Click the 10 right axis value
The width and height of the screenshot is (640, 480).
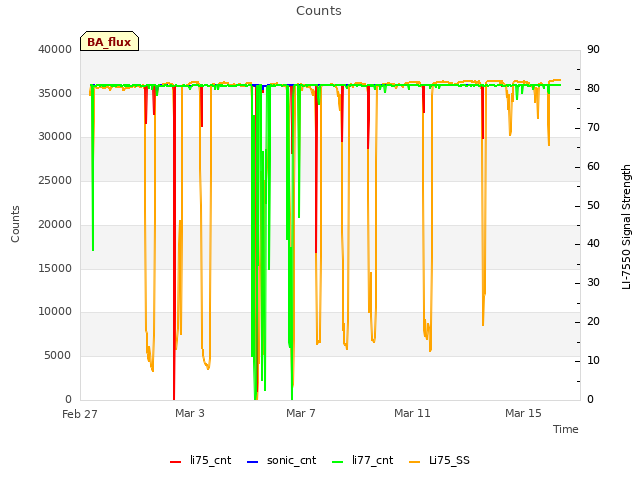(593, 360)
